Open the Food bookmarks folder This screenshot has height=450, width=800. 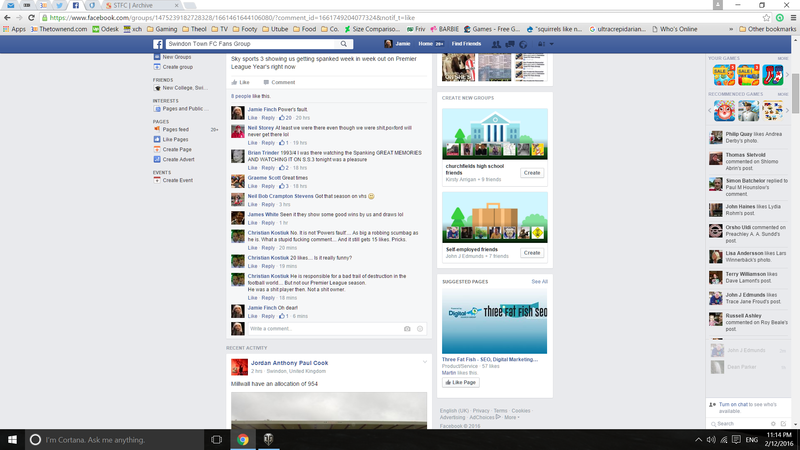[305, 29]
